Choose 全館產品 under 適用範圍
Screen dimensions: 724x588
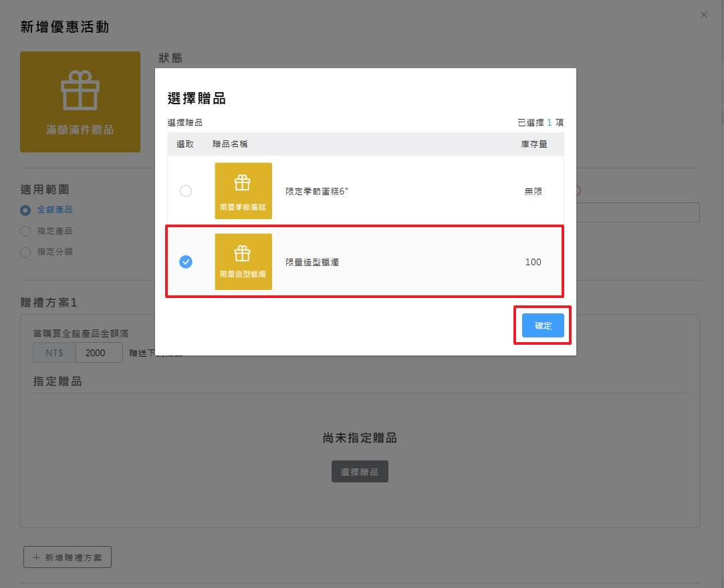[25, 210]
